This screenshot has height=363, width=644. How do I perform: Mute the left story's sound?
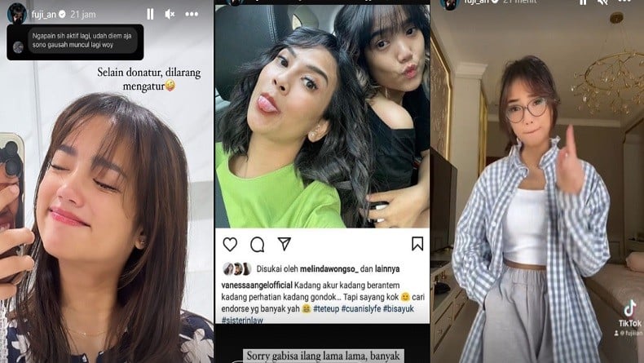click(x=170, y=15)
